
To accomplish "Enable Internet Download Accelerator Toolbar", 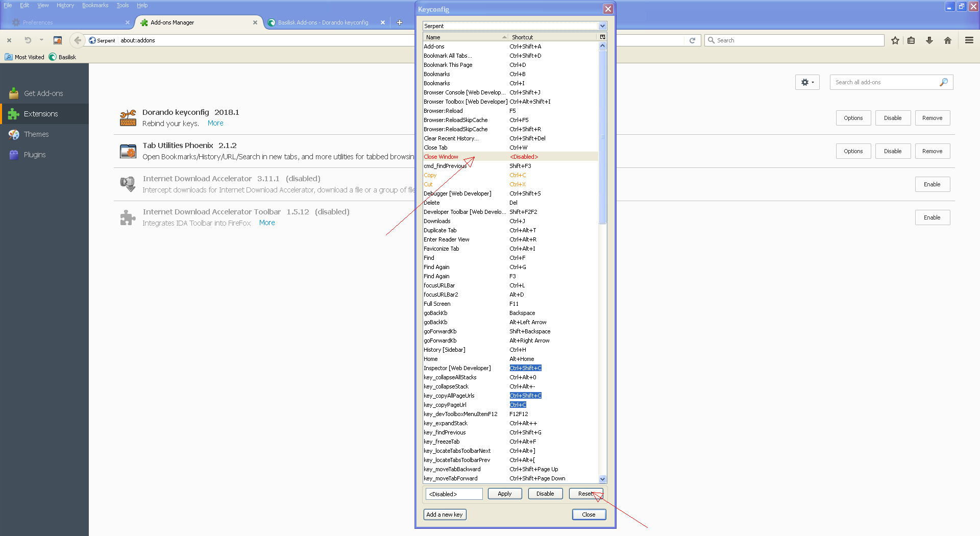I will [933, 217].
